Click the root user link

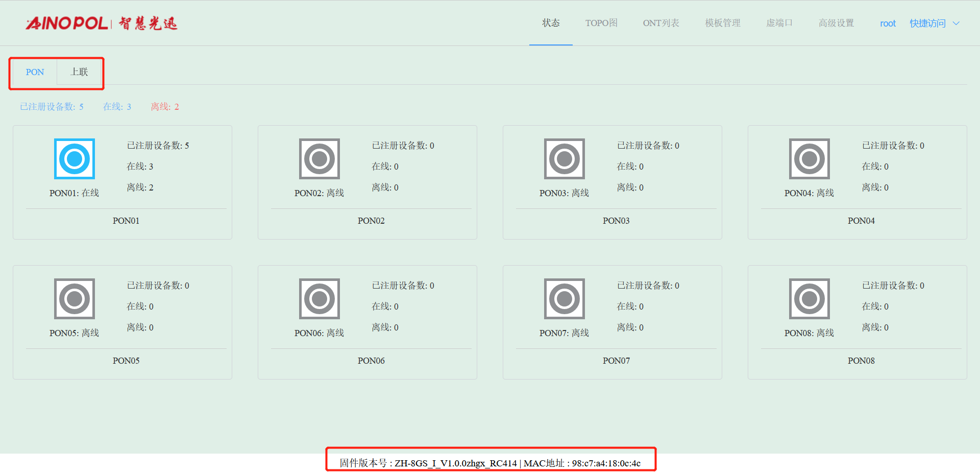tap(888, 23)
